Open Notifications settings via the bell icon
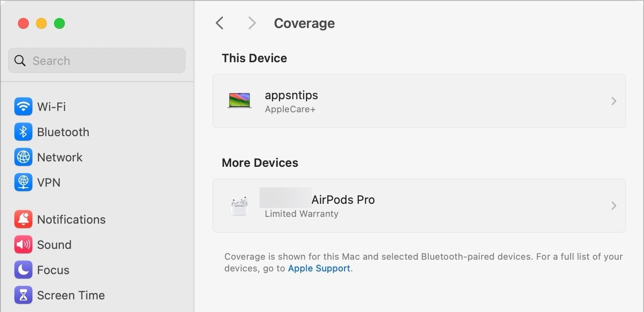The width and height of the screenshot is (644, 312). [23, 219]
